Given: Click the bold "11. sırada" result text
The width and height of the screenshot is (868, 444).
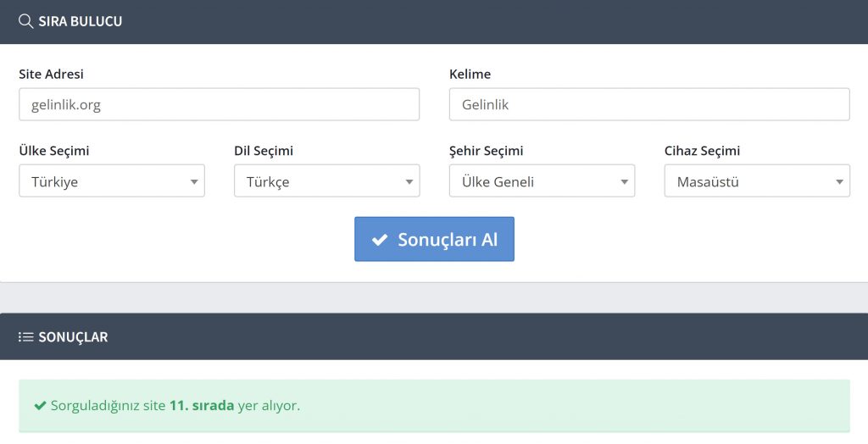Looking at the screenshot, I should 202,406.
